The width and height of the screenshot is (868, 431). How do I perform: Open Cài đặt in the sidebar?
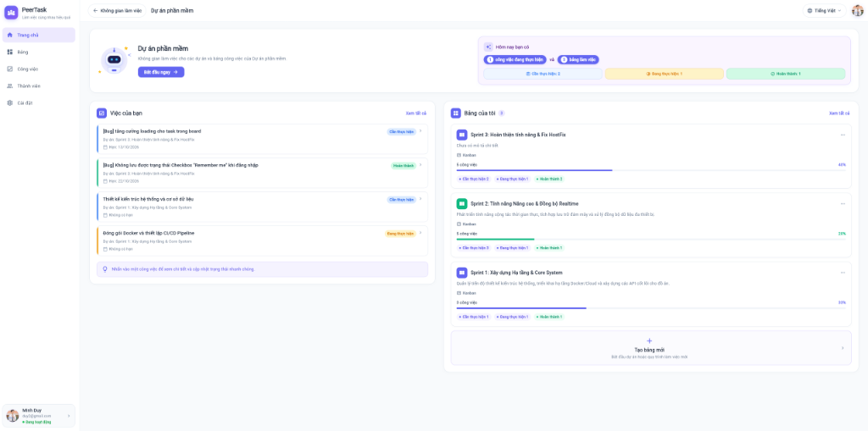point(39,103)
